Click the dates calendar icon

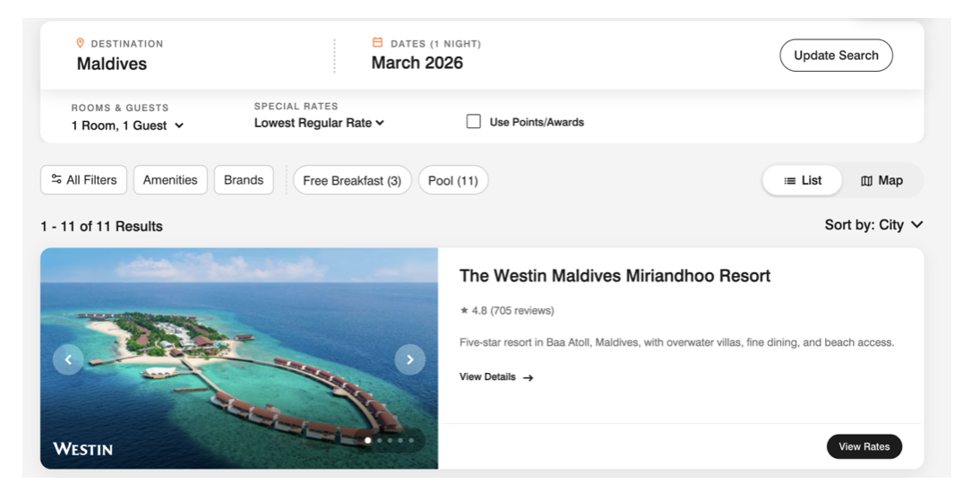tap(377, 42)
